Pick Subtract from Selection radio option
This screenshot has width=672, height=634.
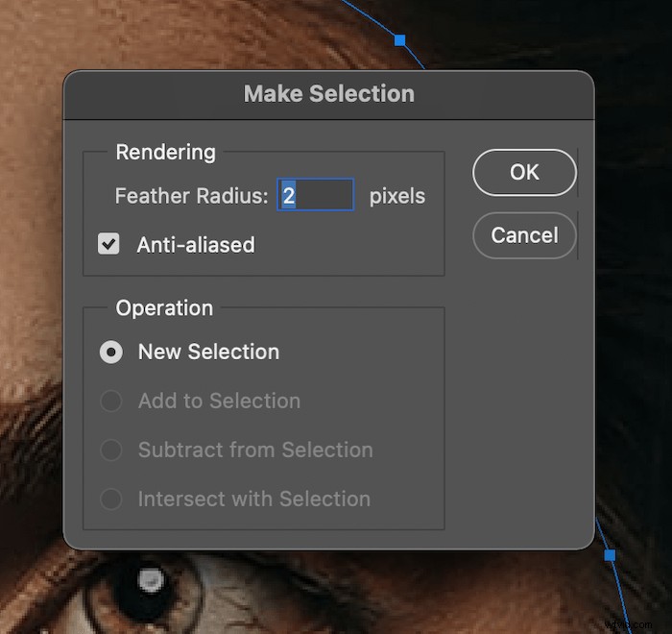[x=111, y=450]
